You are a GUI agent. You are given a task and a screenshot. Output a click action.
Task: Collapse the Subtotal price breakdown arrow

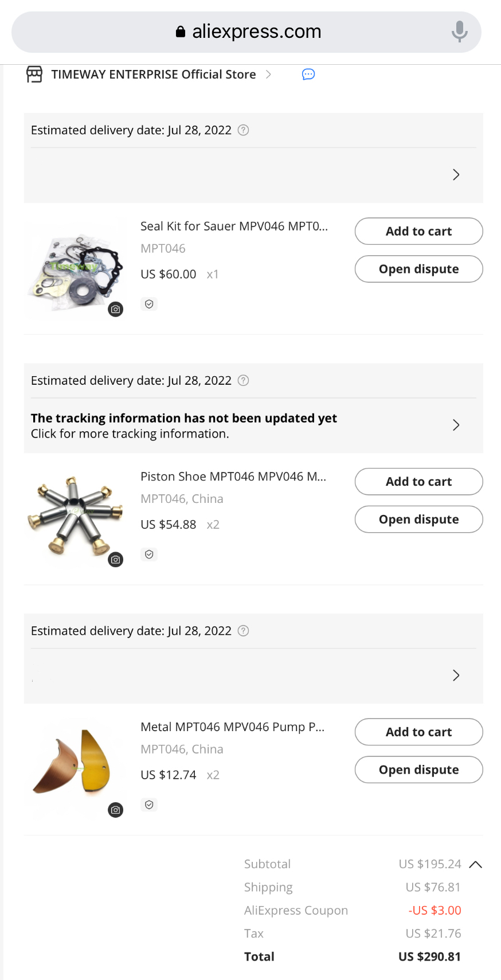click(475, 864)
